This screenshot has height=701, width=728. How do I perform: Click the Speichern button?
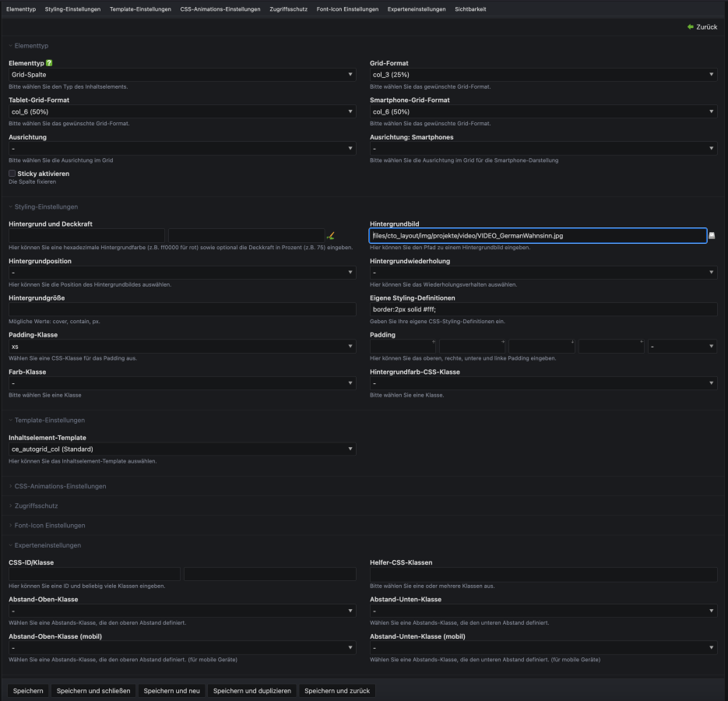tap(28, 691)
